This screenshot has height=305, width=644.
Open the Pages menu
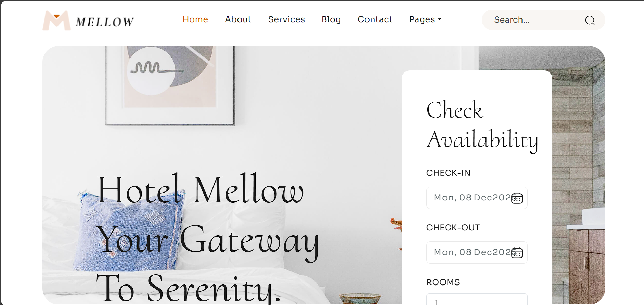(425, 19)
